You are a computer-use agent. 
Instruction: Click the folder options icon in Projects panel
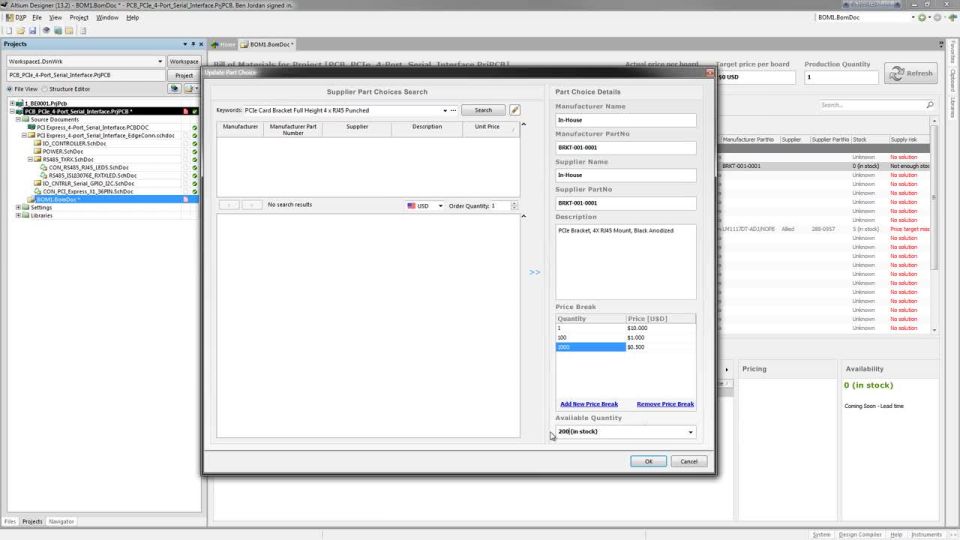[189, 89]
